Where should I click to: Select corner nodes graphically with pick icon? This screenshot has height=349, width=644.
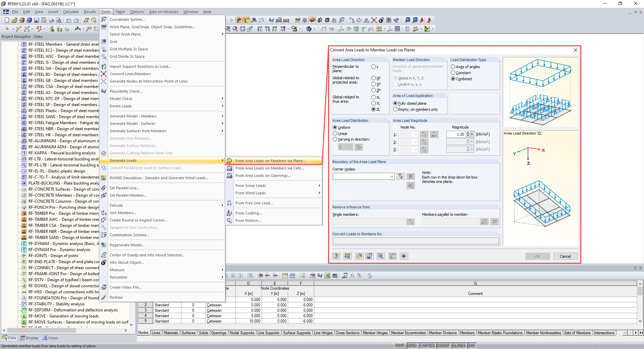[400, 176]
